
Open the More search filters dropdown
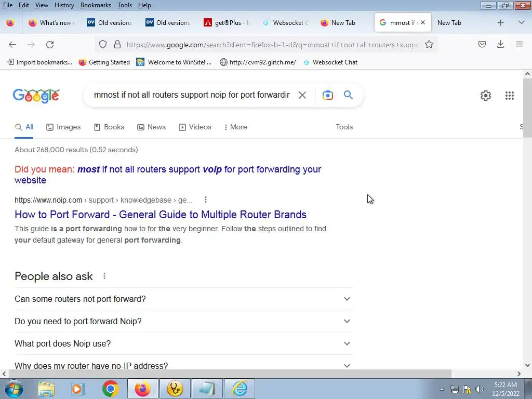235,127
